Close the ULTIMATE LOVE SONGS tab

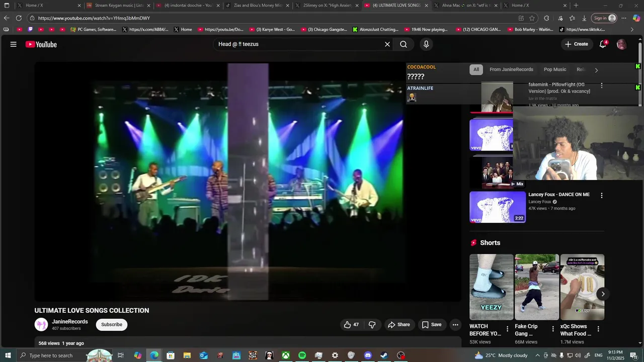tap(426, 6)
